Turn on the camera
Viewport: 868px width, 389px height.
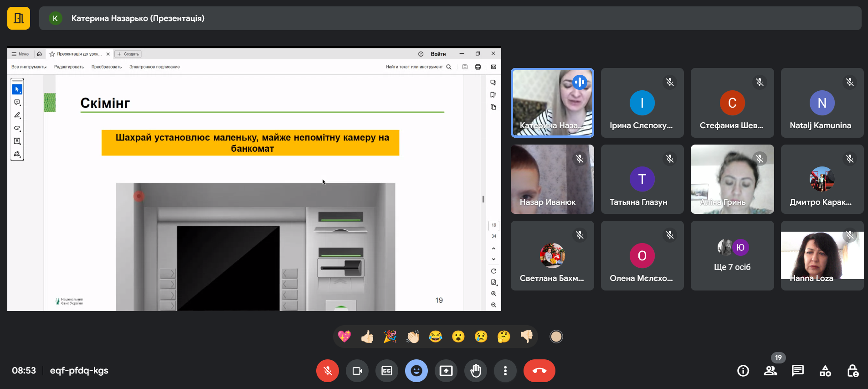point(357,371)
